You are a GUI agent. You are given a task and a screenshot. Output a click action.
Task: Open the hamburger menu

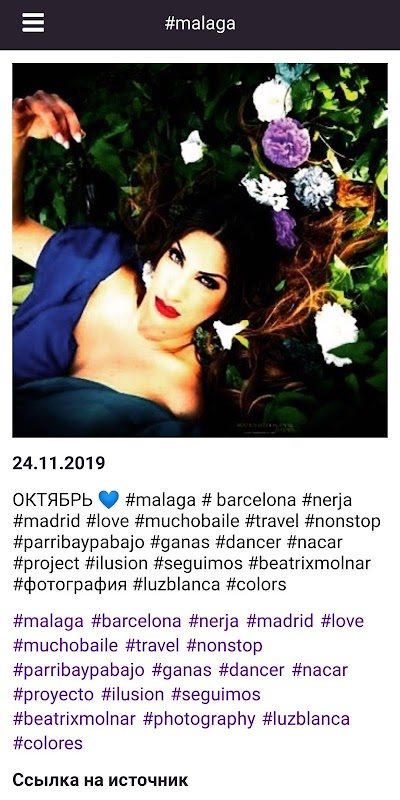click(33, 23)
